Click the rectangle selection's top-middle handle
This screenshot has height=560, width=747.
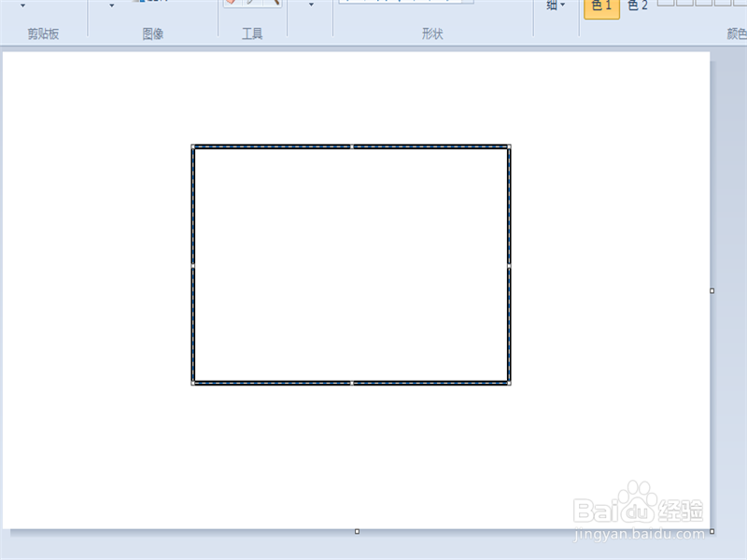click(x=352, y=147)
